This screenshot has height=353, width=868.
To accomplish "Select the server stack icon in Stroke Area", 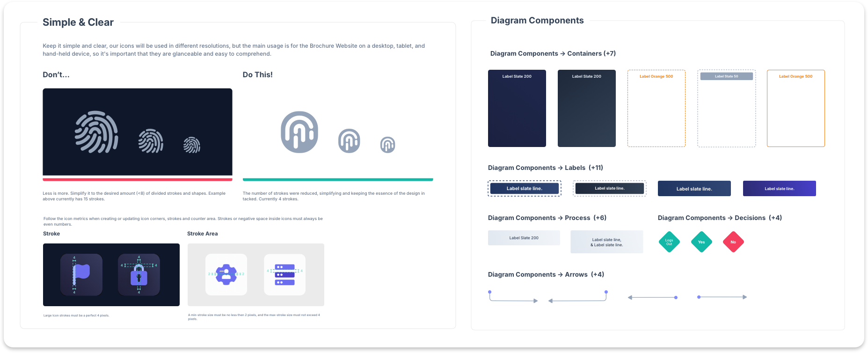I will pos(284,274).
